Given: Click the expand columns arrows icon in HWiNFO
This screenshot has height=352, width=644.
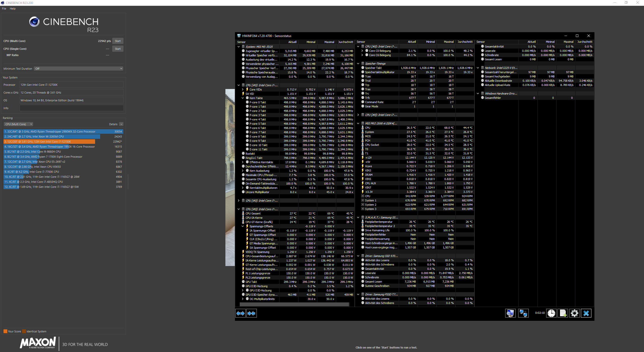Looking at the screenshot, I should [x=240, y=313].
